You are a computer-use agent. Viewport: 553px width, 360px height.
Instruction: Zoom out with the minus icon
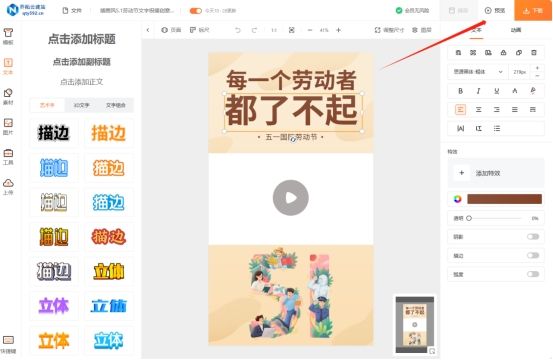pyautogui.click(x=310, y=30)
